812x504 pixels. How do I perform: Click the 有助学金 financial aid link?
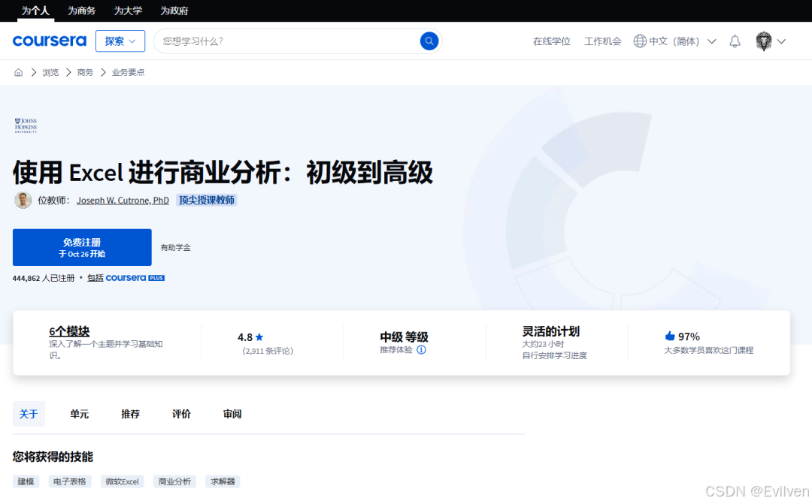point(175,248)
